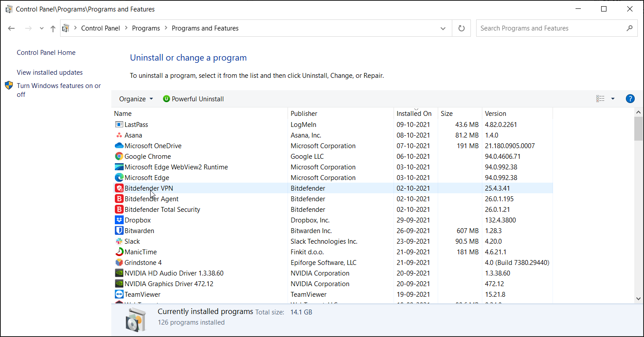Click Powerful Uninstall in the toolbar
Viewport: 644px width, 337px height.
coord(193,99)
